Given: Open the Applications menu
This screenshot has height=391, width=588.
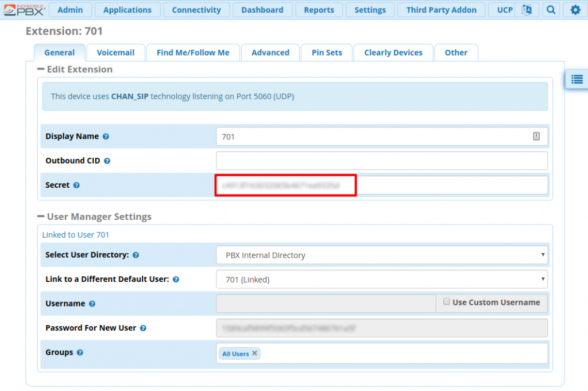Looking at the screenshot, I should (x=127, y=10).
